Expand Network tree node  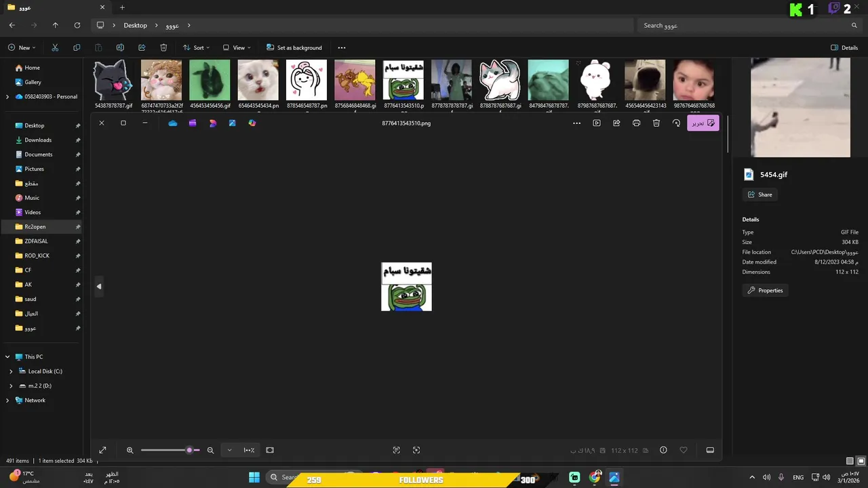7,401
